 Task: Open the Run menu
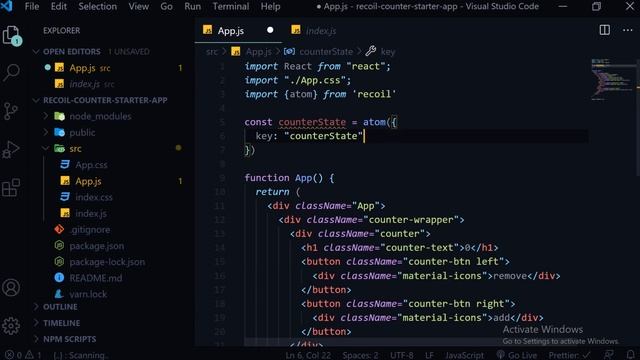coord(192,7)
